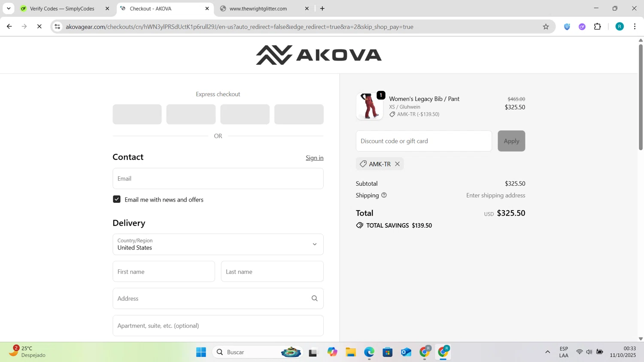Focus the First name field
The image size is (644, 362).
164,271
